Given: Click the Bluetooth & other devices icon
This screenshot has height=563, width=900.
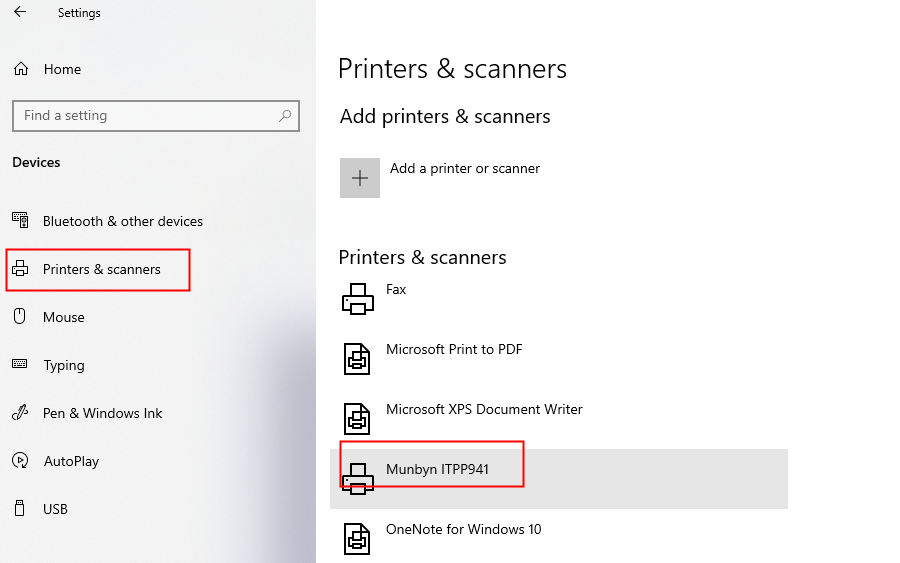Looking at the screenshot, I should [x=20, y=220].
